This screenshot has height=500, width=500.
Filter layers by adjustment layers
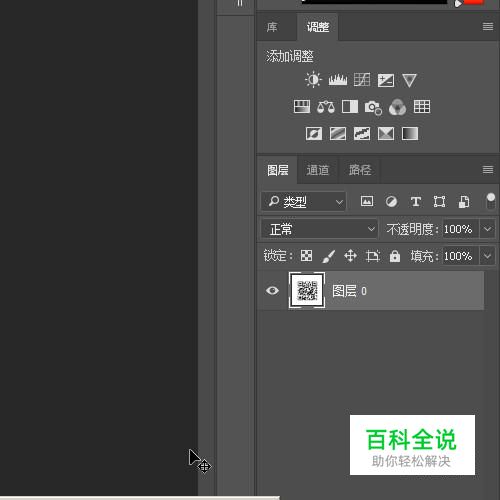click(391, 201)
